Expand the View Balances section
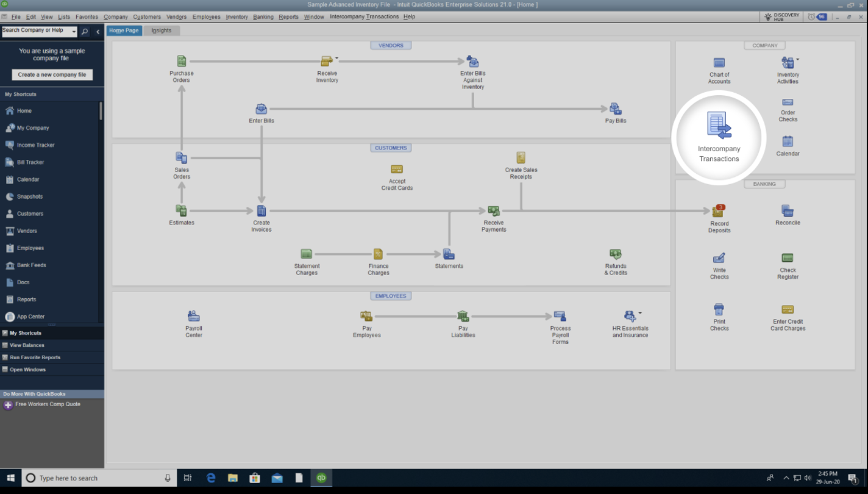Screen dimensions: 868x494 pos(52,345)
